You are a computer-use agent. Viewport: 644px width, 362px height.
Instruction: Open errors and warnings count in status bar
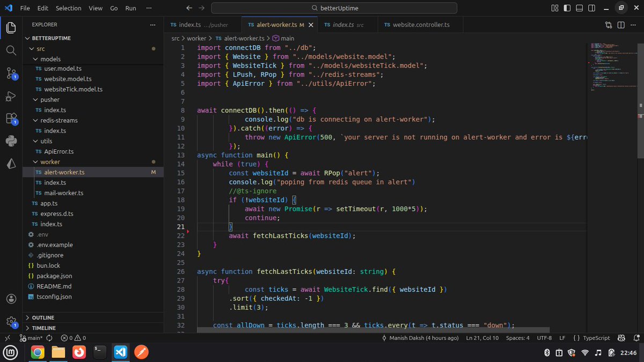tap(73, 338)
